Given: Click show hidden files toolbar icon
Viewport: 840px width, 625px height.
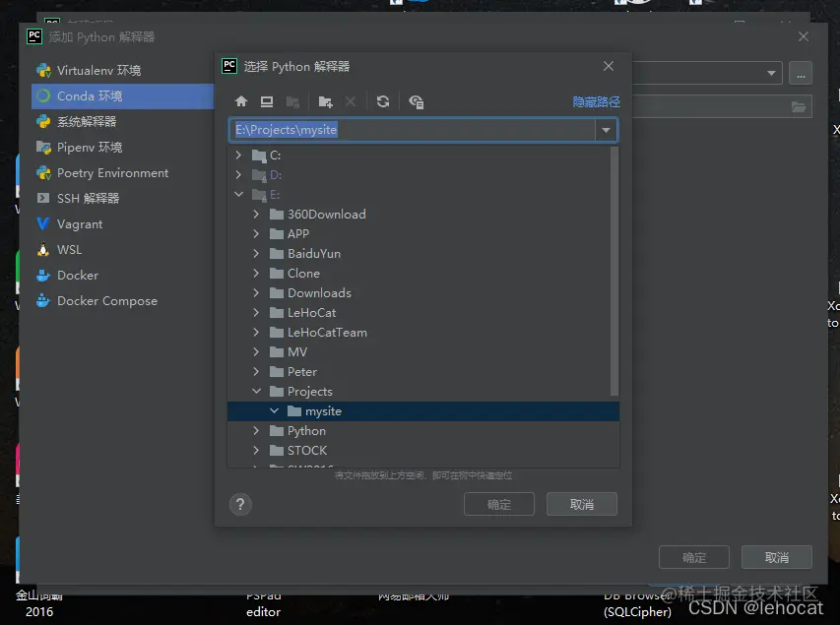Looking at the screenshot, I should (417, 101).
